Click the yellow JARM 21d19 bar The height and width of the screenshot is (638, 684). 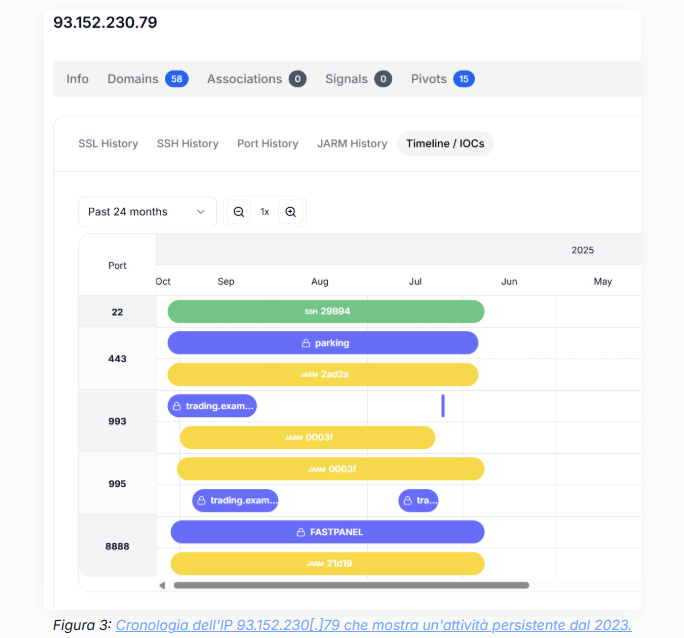(x=327, y=563)
